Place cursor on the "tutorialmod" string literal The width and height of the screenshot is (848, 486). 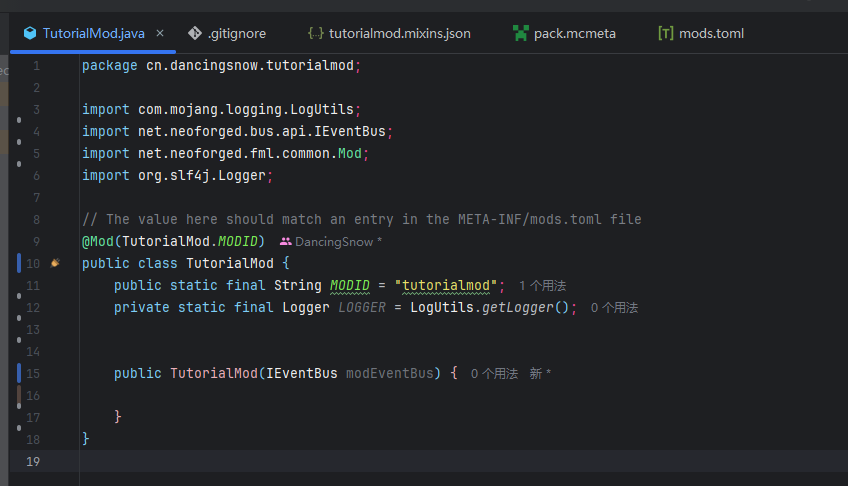point(449,285)
